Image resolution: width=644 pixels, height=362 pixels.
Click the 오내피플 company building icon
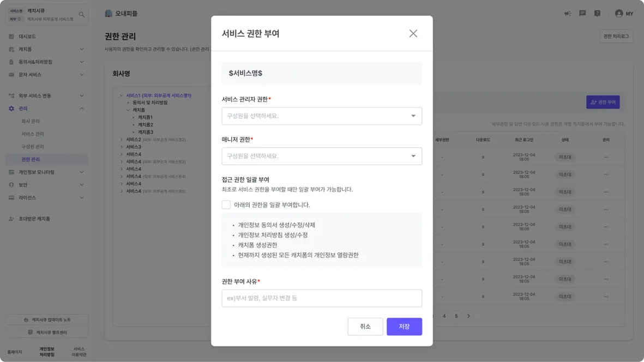(109, 14)
